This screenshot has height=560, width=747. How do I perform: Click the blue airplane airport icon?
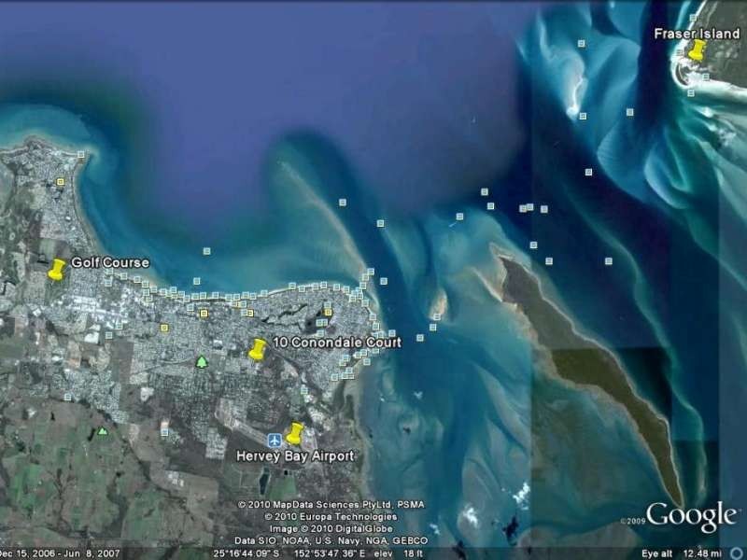click(275, 440)
